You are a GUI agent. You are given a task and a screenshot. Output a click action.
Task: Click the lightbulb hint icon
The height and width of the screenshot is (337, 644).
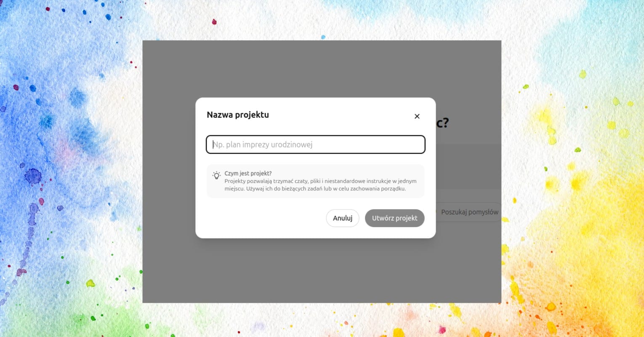pyautogui.click(x=216, y=175)
